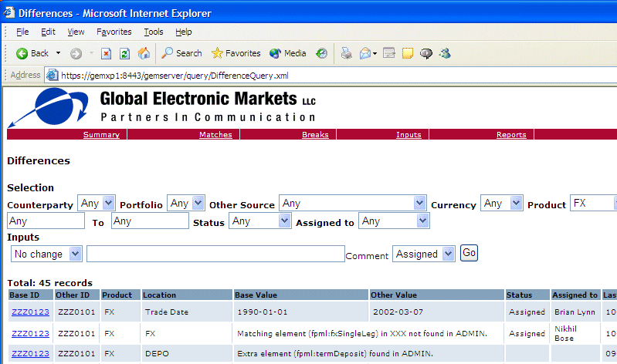Click the Edit page icon

click(x=388, y=53)
